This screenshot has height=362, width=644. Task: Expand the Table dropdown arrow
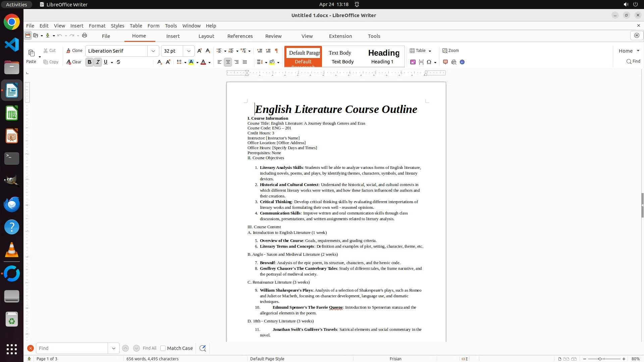tap(430, 51)
